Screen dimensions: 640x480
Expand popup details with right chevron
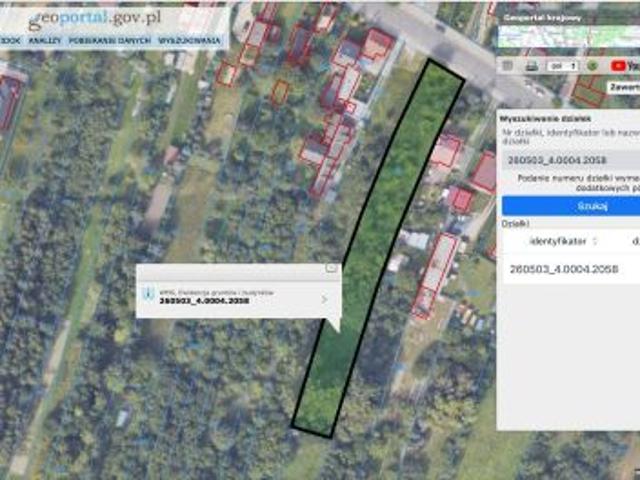324,300
